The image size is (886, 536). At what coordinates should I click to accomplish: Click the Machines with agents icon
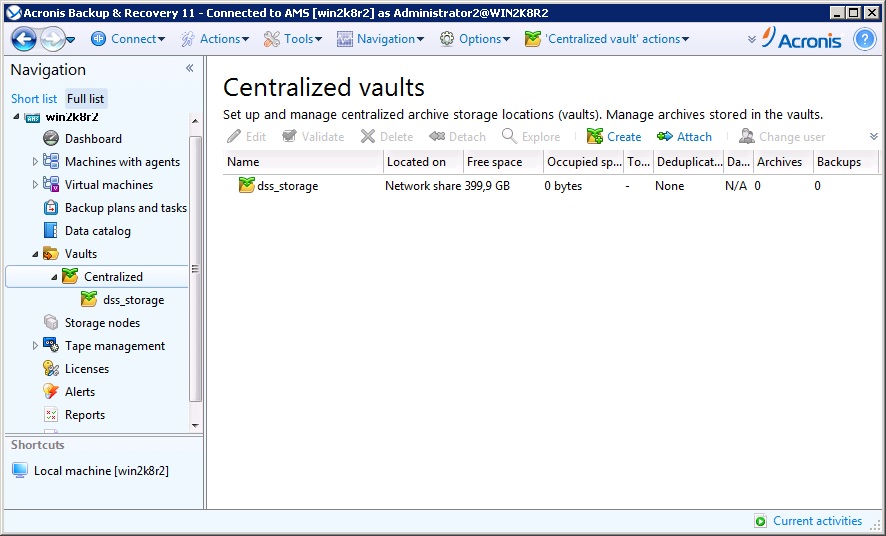51,162
